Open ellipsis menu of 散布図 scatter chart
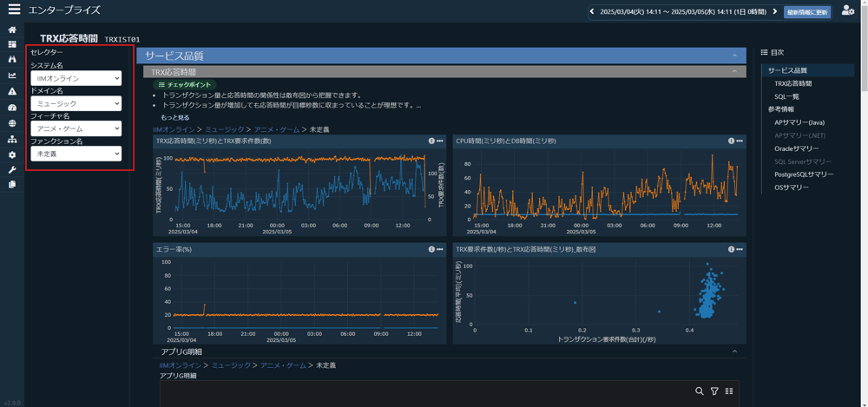Screen dimensions: 868x407 click(740, 249)
